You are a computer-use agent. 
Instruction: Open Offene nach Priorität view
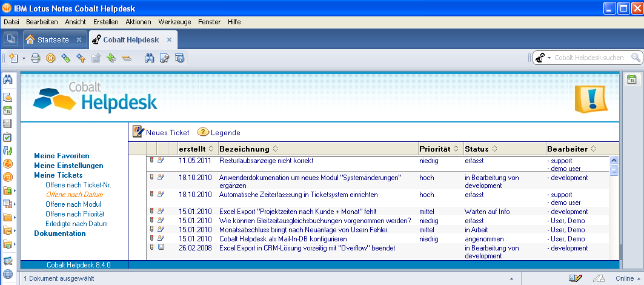click(x=75, y=214)
